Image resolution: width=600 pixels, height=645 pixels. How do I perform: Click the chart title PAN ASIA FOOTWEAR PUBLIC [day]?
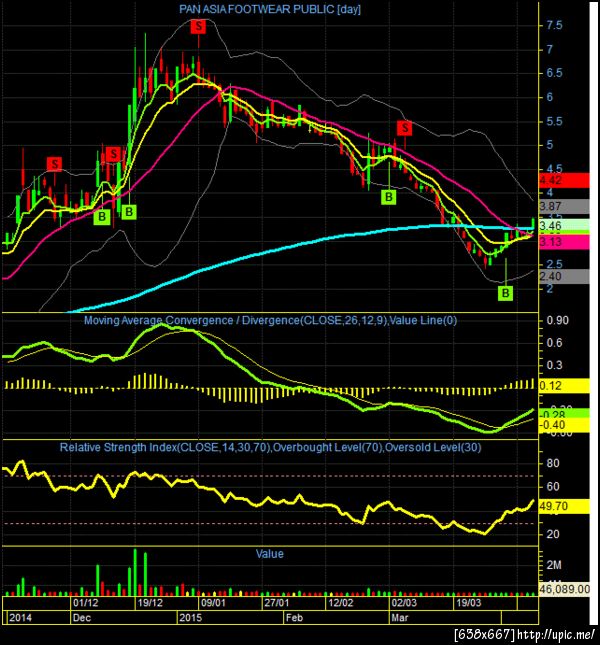[270, 9]
